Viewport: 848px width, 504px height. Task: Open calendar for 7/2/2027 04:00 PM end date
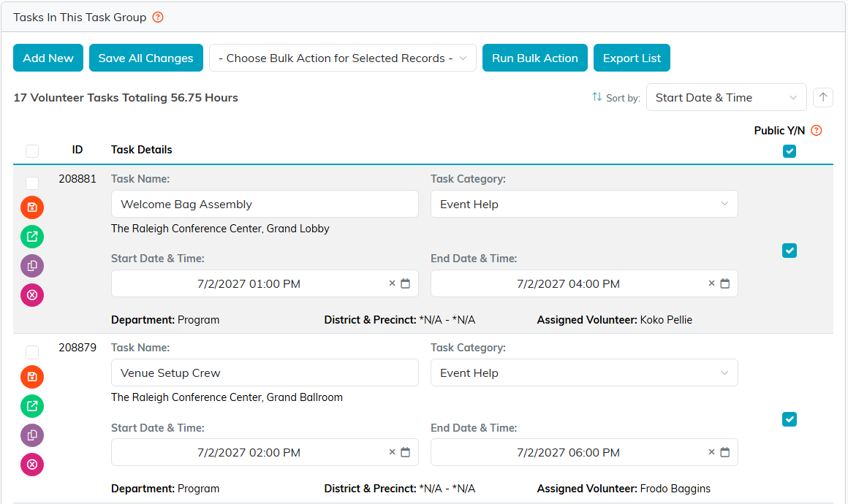(725, 283)
